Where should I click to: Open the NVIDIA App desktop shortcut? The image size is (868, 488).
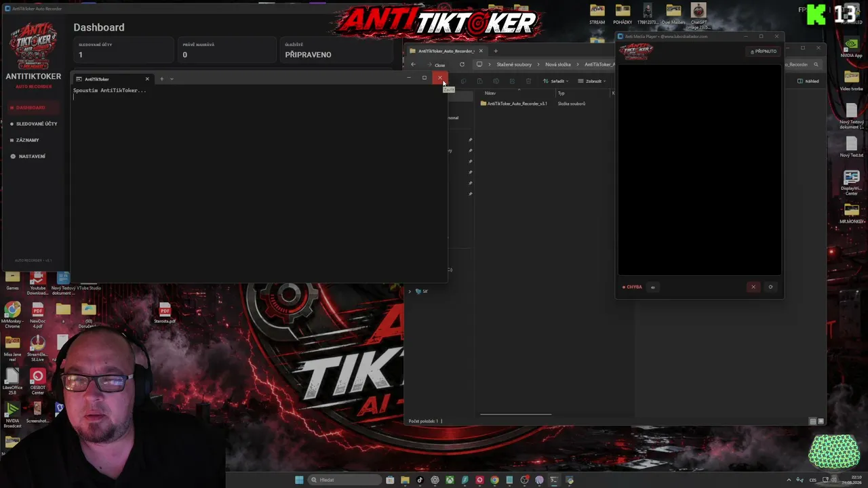(x=851, y=47)
